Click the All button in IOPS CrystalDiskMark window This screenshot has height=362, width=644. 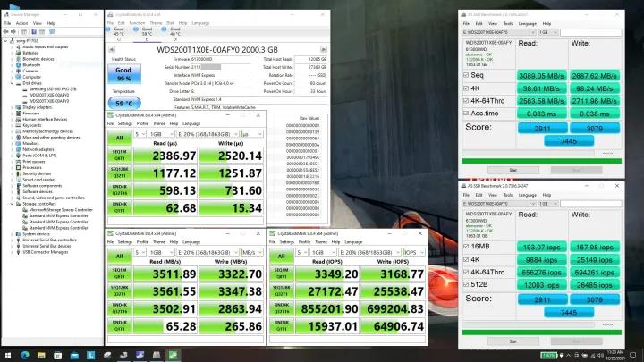(282, 257)
